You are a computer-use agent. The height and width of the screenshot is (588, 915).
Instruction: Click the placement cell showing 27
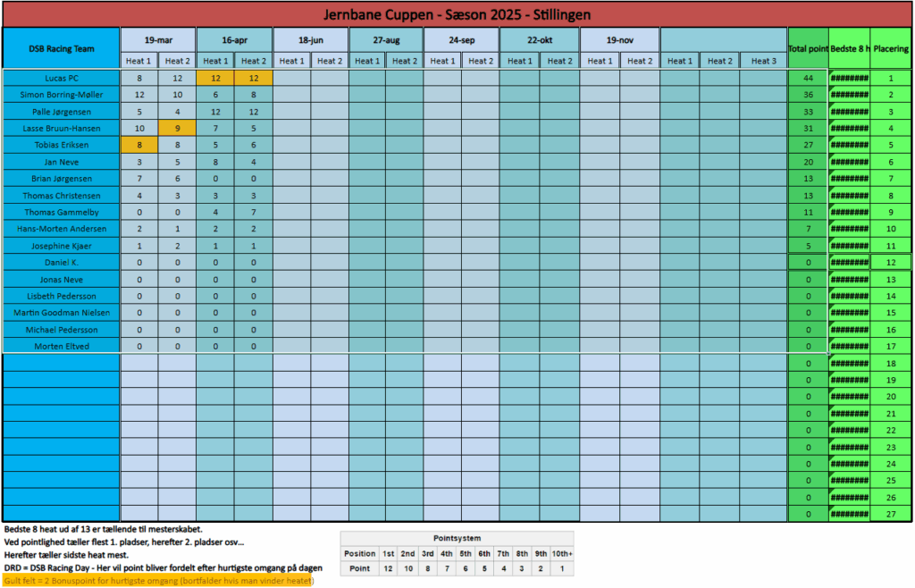[891, 514]
